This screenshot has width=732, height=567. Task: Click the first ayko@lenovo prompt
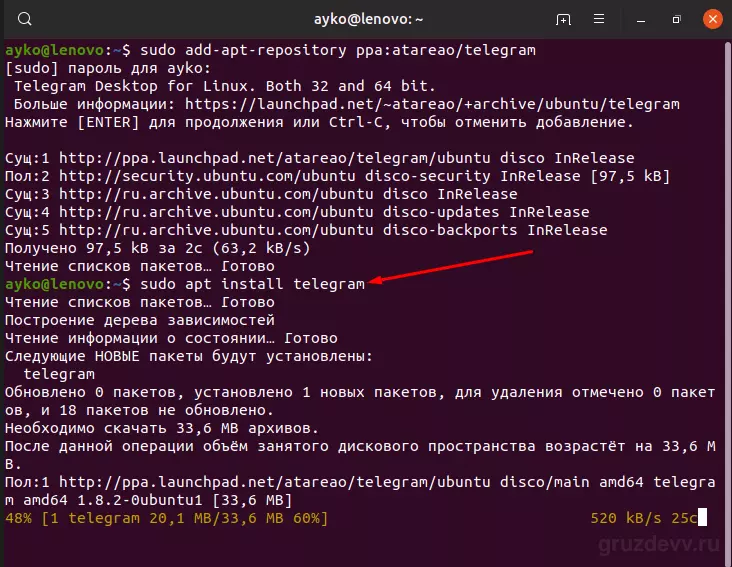pyautogui.click(x=68, y=50)
